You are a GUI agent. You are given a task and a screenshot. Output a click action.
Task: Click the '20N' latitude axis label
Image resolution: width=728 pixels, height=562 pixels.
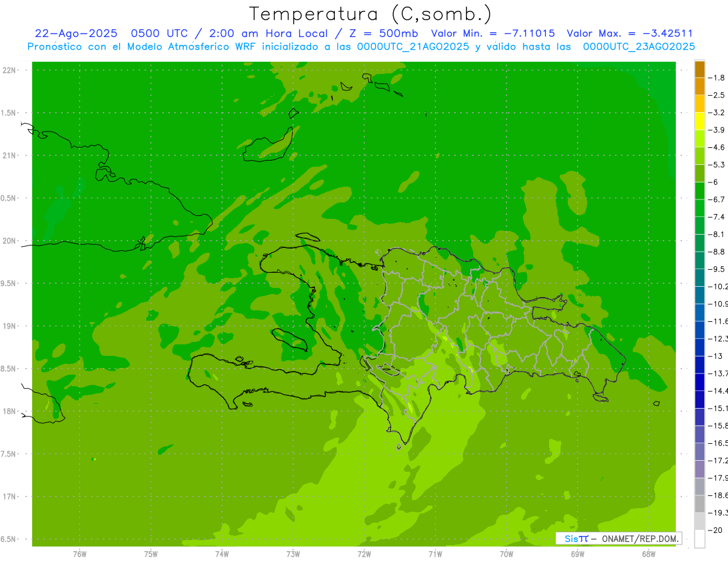[x=9, y=241]
